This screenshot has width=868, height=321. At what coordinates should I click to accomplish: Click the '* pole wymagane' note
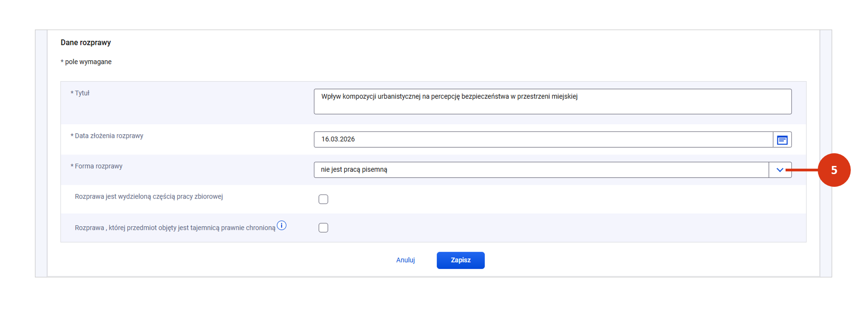click(x=86, y=62)
